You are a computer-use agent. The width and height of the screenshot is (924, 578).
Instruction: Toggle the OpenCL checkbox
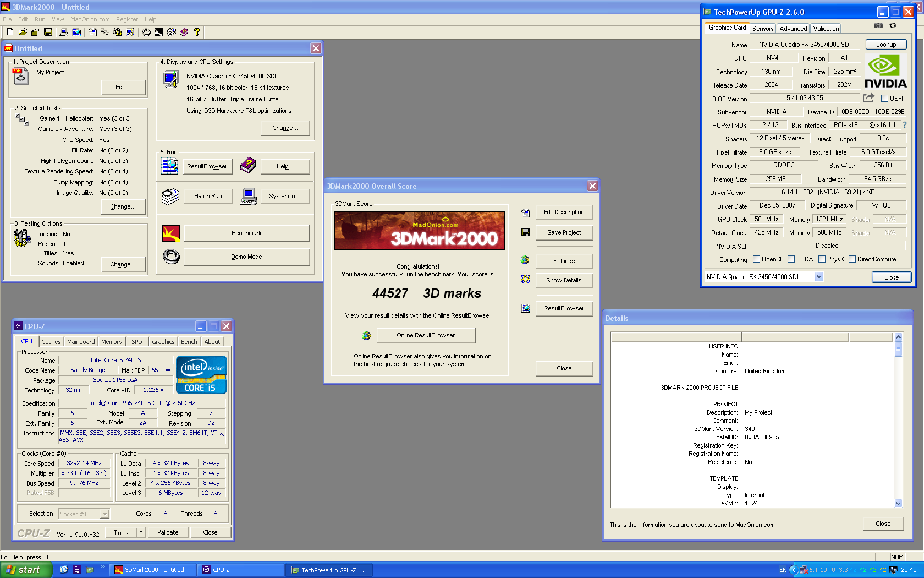(x=756, y=259)
